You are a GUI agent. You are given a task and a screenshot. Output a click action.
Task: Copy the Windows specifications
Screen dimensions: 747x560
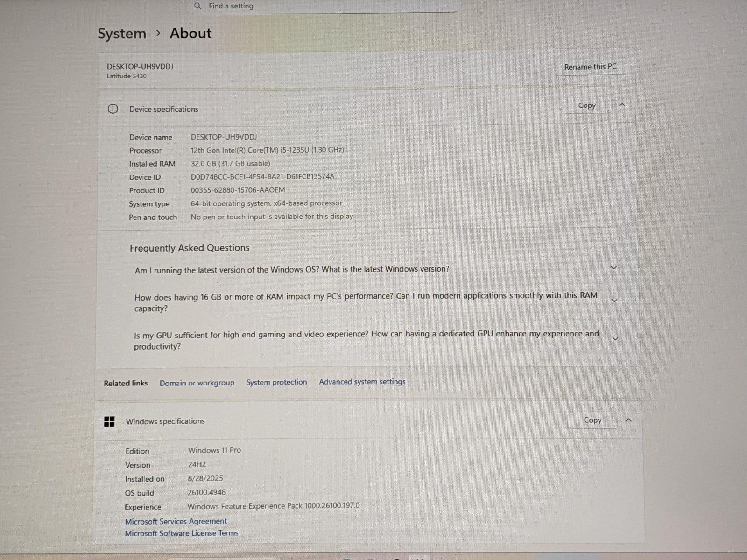592,420
